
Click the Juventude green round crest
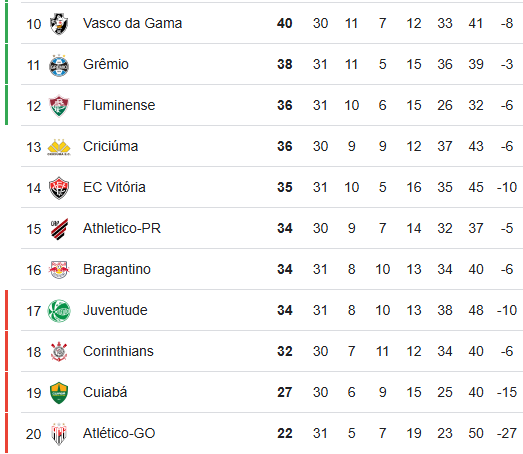59,311
